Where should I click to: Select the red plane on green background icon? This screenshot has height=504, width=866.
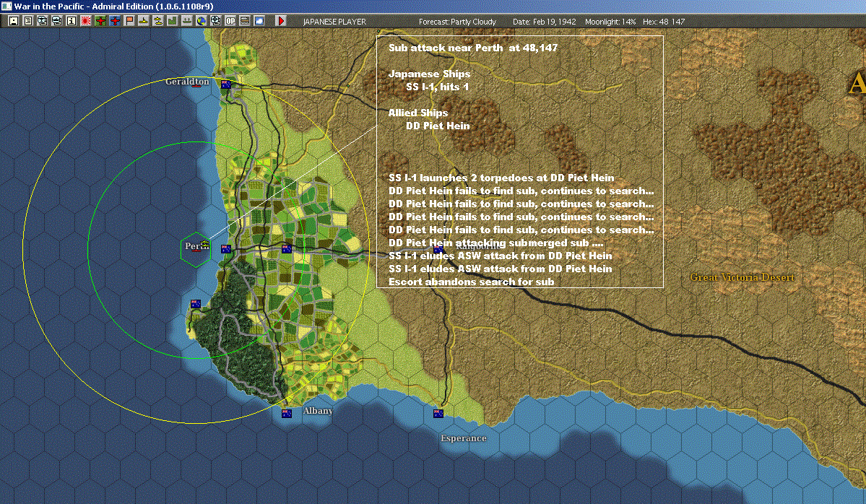[100, 21]
